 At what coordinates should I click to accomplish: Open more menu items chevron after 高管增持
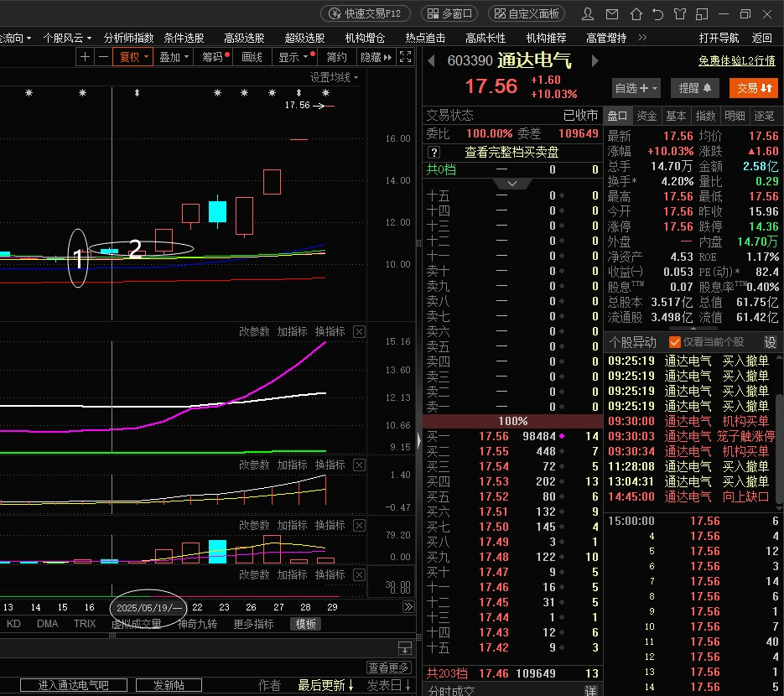click(642, 38)
